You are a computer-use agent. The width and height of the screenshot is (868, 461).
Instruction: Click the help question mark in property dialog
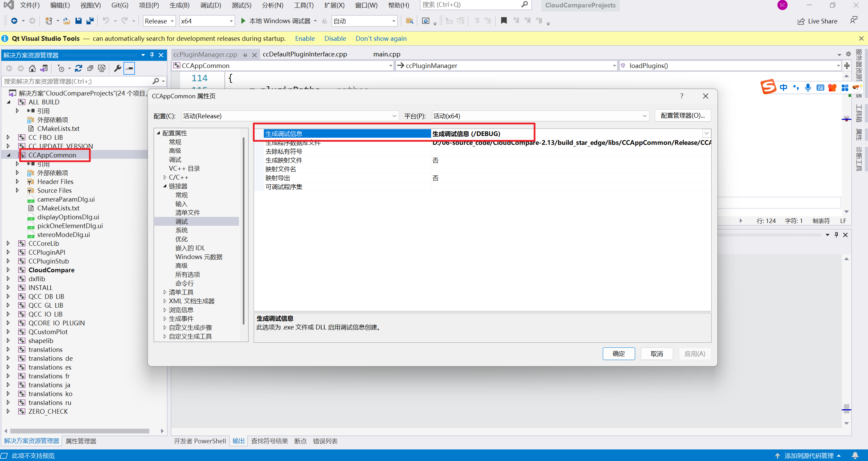tap(682, 96)
